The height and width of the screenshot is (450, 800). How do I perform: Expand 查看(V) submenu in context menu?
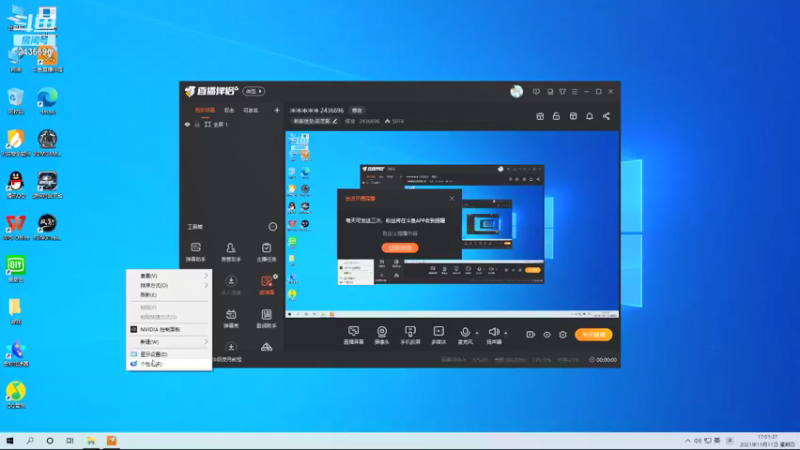(169, 276)
